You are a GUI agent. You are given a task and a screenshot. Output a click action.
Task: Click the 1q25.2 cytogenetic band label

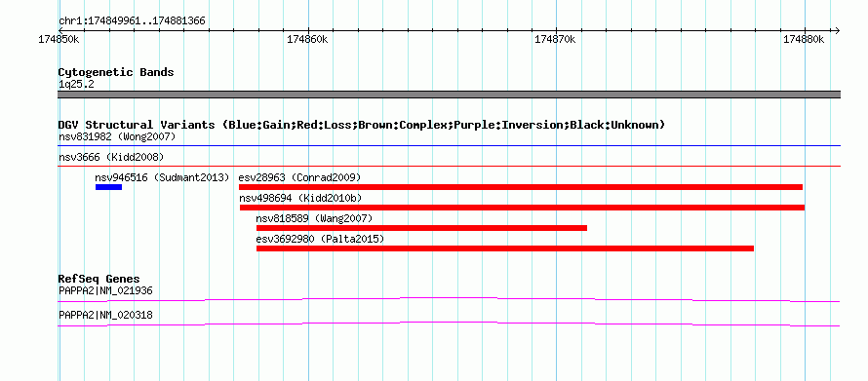pyautogui.click(x=76, y=85)
